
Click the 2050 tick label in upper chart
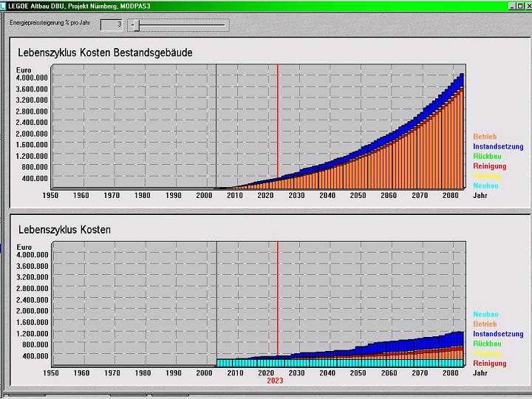pos(358,196)
